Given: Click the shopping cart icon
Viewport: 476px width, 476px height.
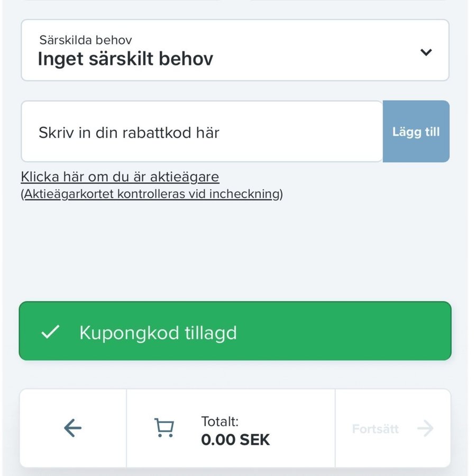Looking at the screenshot, I should [x=164, y=428].
